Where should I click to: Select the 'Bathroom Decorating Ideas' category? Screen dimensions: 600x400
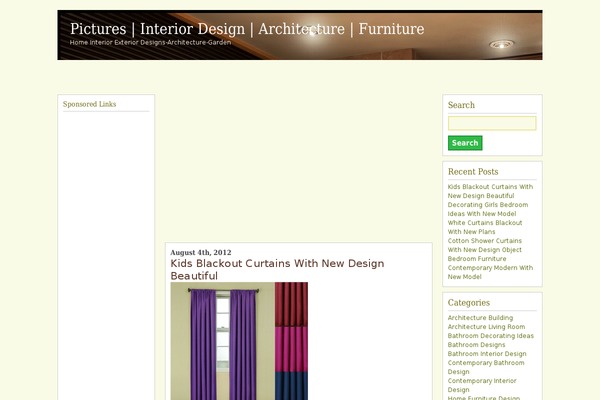(491, 336)
